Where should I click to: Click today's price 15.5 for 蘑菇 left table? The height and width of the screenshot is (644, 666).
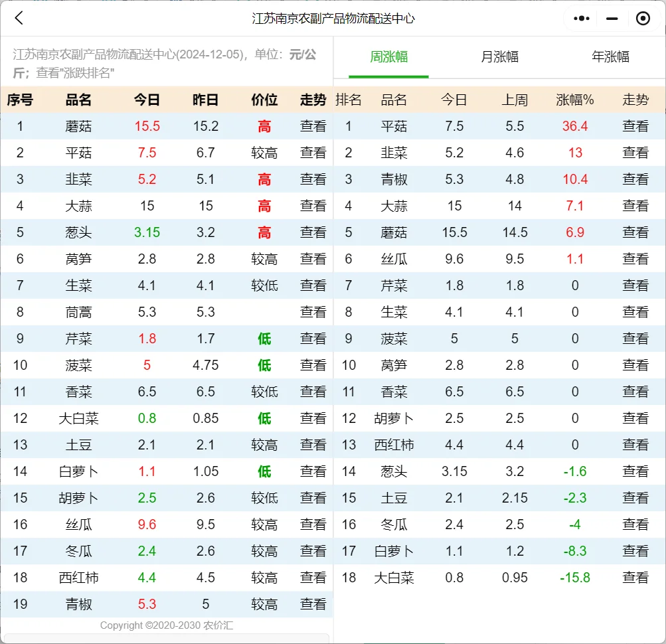(147, 126)
